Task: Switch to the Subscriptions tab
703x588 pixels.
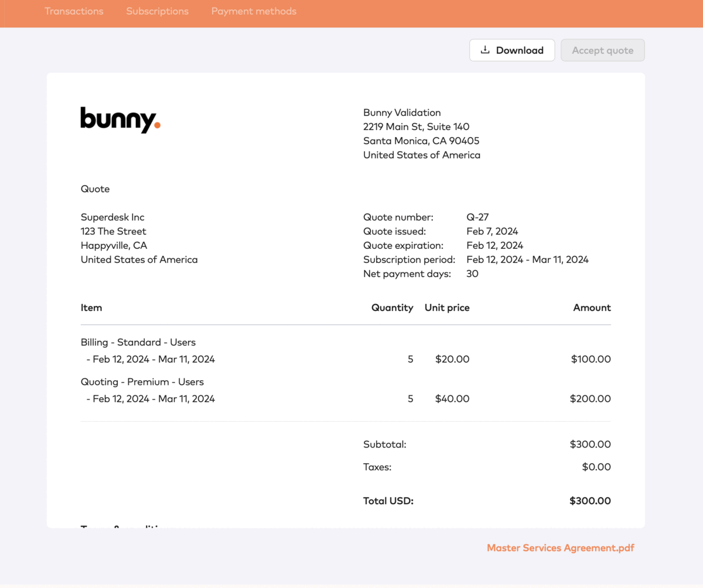Action: (x=157, y=11)
